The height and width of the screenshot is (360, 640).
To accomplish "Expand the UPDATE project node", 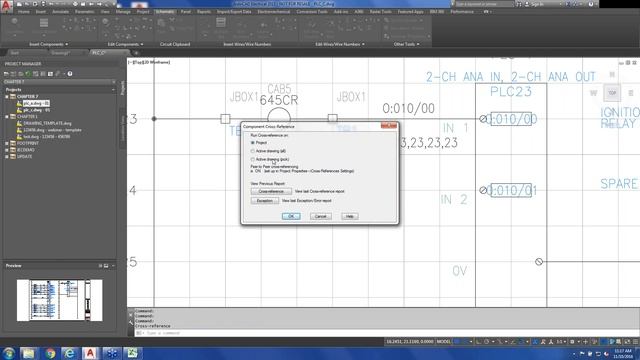I will click(x=7, y=156).
